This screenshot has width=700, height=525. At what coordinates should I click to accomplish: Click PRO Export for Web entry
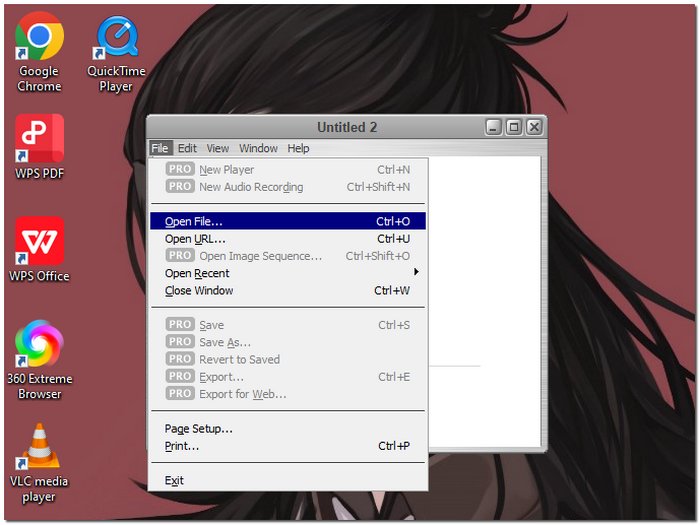point(288,394)
